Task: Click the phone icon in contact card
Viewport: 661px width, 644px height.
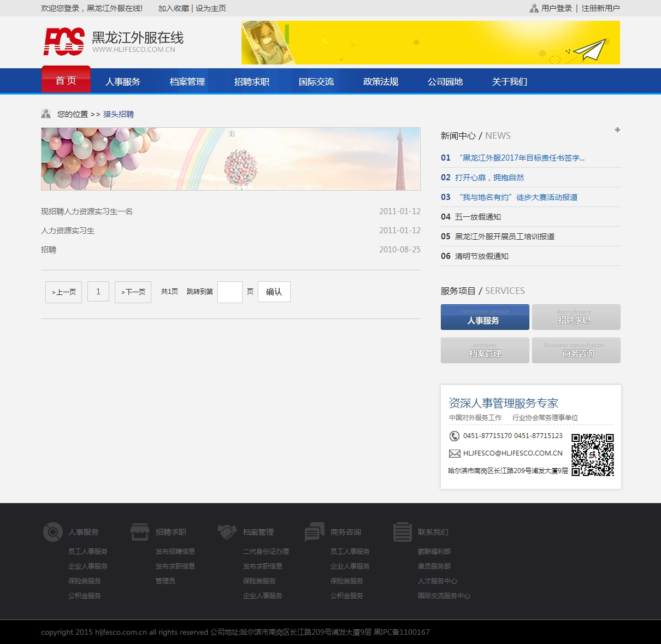Action: click(454, 436)
